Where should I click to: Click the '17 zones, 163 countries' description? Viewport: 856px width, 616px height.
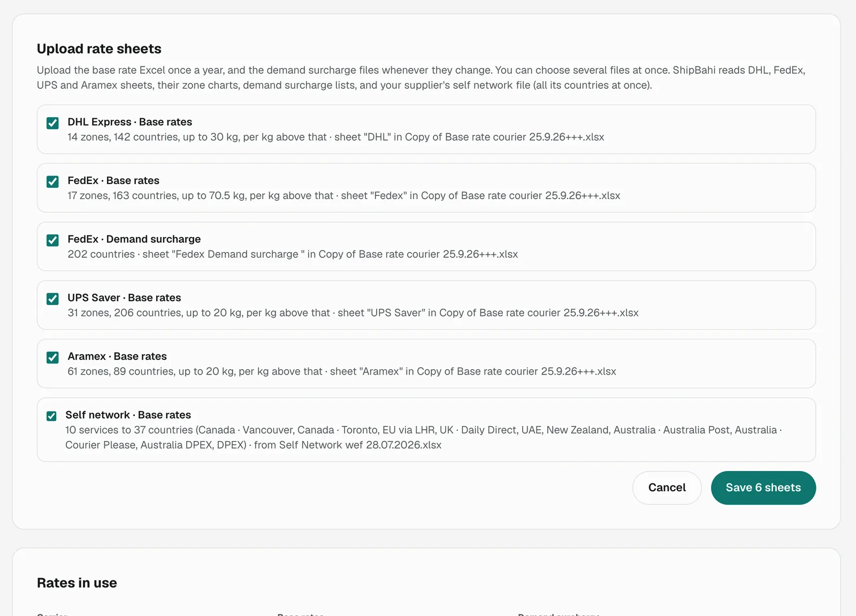coord(344,196)
